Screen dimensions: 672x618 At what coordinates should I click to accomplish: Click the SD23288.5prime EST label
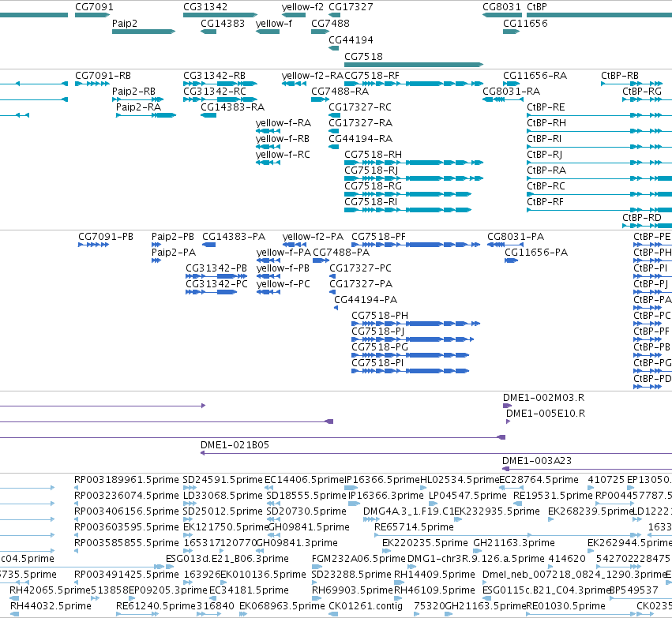pyautogui.click(x=351, y=575)
